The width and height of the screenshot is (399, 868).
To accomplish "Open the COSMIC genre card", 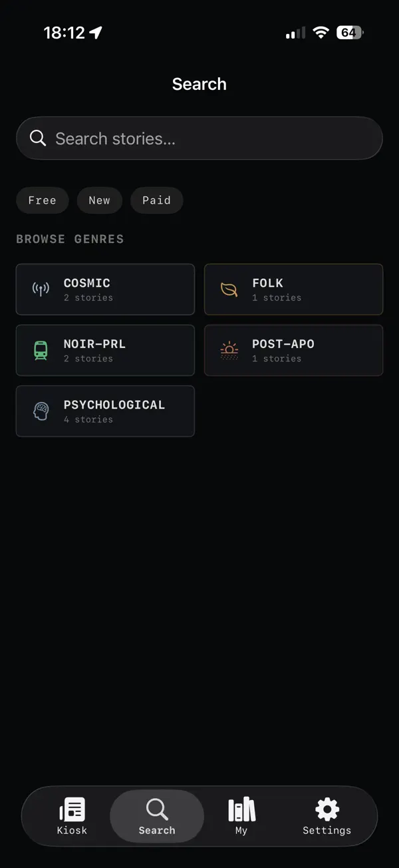I will pyautogui.click(x=105, y=290).
